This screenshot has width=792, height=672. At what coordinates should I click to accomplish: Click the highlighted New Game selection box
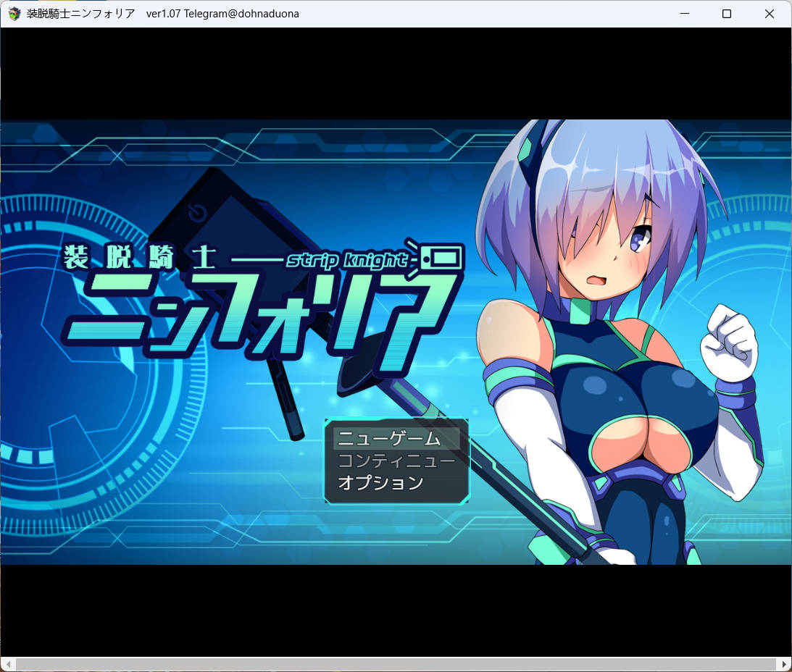point(396,437)
